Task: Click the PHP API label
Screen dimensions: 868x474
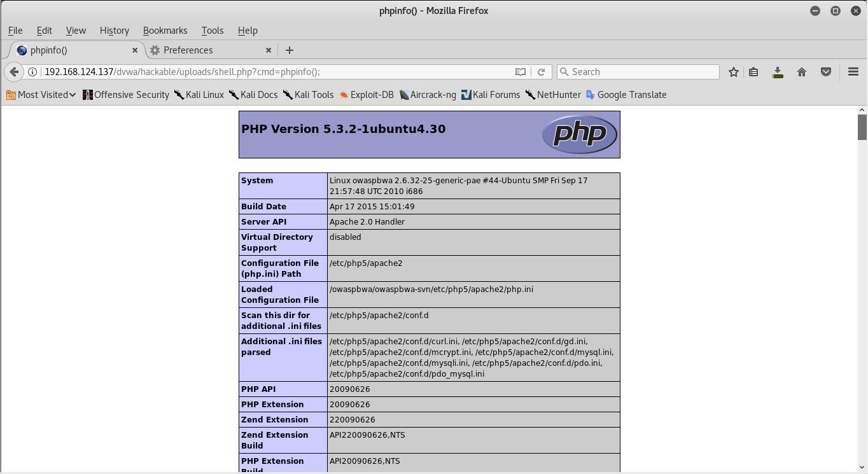Action: (x=258, y=389)
